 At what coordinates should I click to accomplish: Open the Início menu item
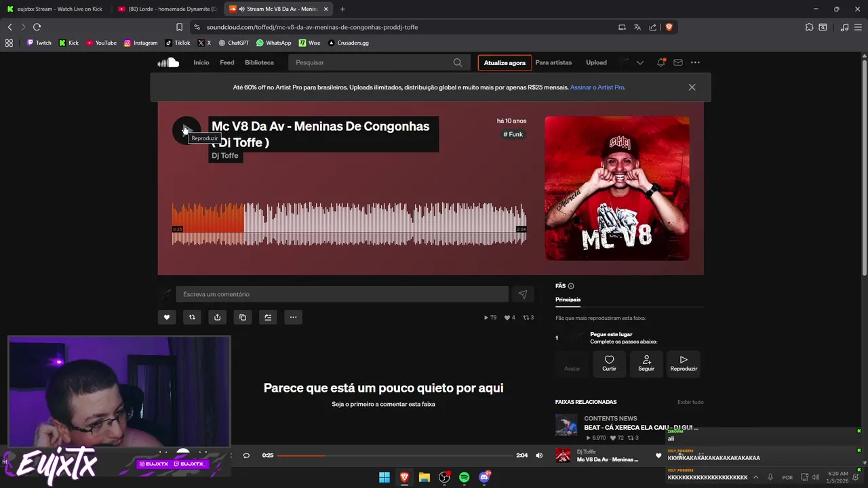click(201, 62)
